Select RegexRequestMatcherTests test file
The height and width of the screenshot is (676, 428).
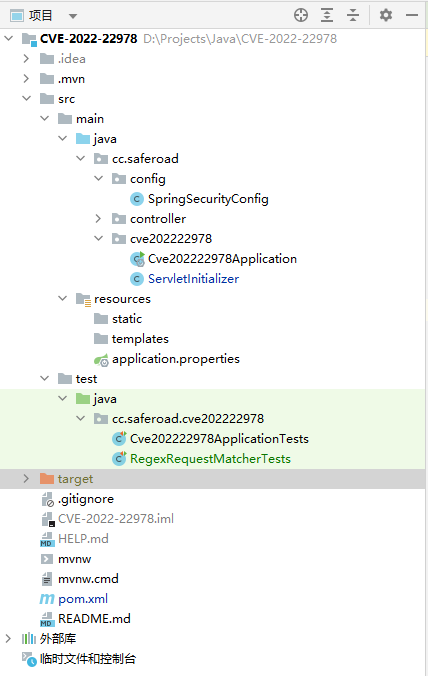coord(210,459)
